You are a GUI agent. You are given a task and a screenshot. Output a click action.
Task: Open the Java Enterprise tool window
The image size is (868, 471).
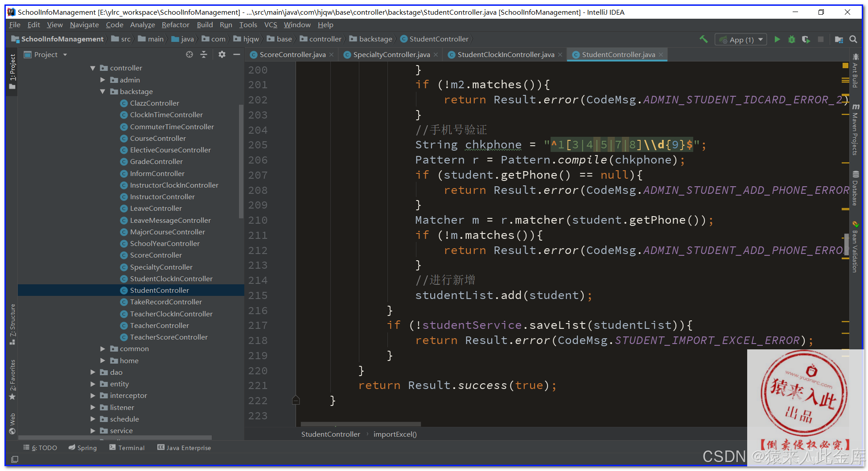(184, 447)
